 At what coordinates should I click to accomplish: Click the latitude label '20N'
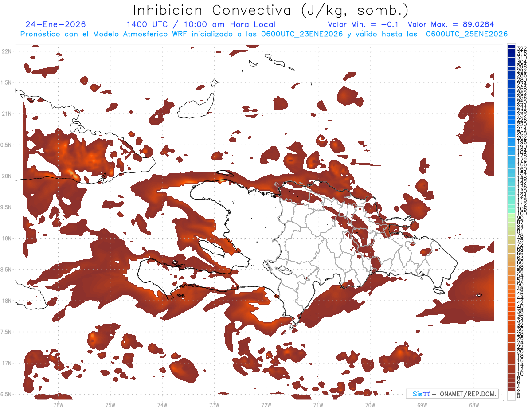[x=7, y=176]
